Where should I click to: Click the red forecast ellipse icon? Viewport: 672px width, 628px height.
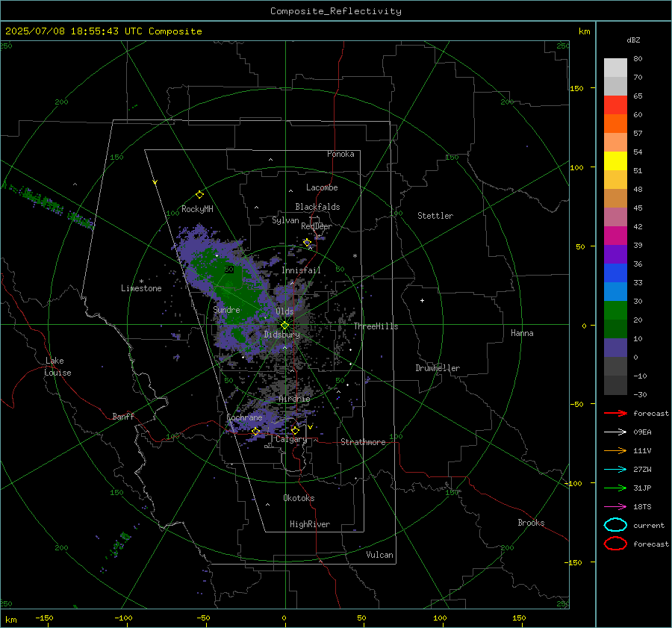point(615,544)
